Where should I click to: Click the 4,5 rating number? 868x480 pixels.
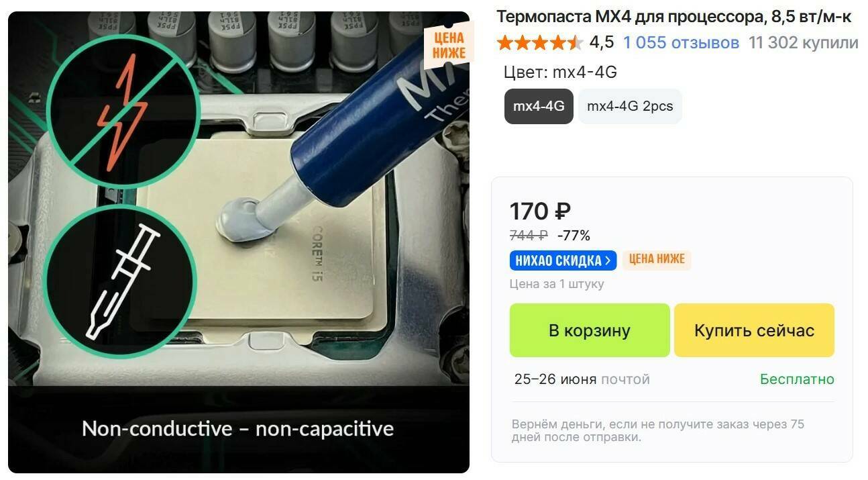[602, 43]
